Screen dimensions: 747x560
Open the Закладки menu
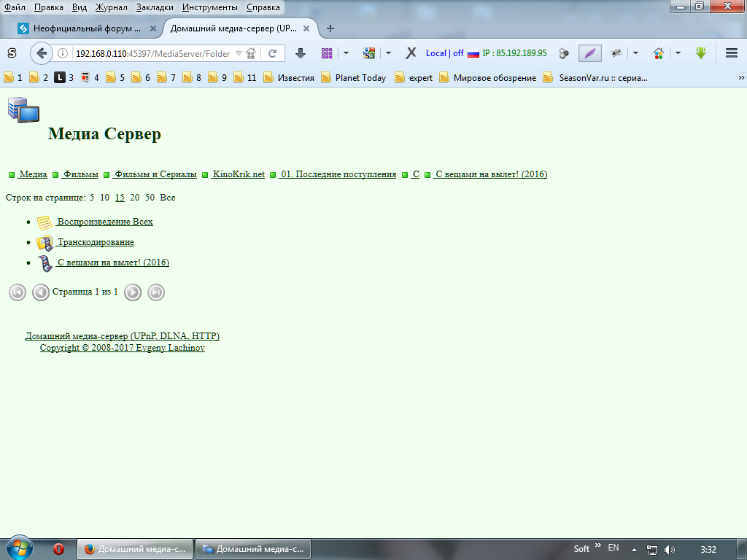(x=155, y=7)
